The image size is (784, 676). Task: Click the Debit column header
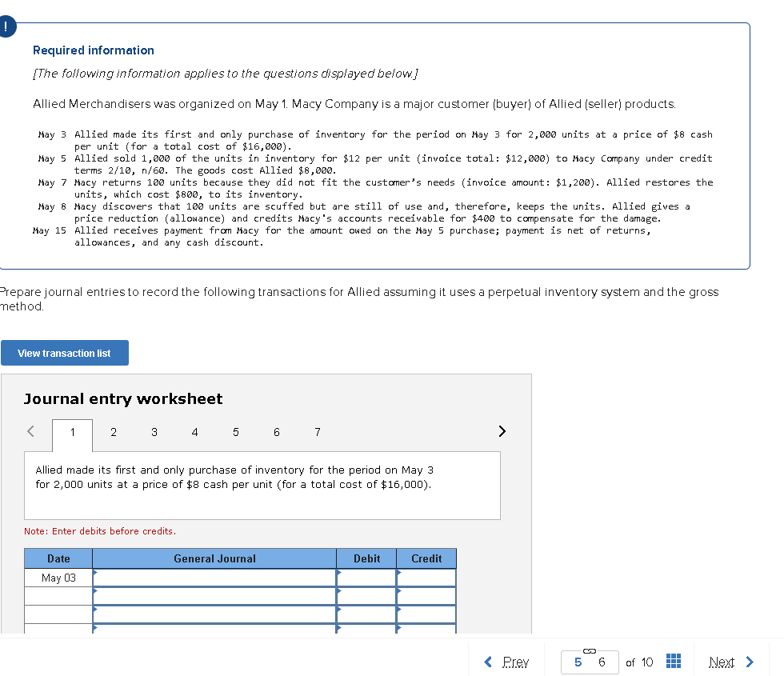click(x=366, y=558)
